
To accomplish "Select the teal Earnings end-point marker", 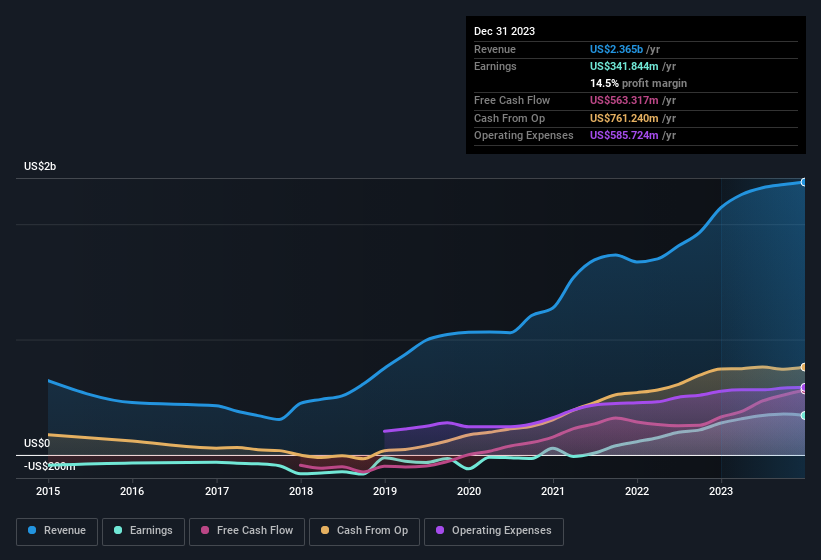I will coord(803,415).
